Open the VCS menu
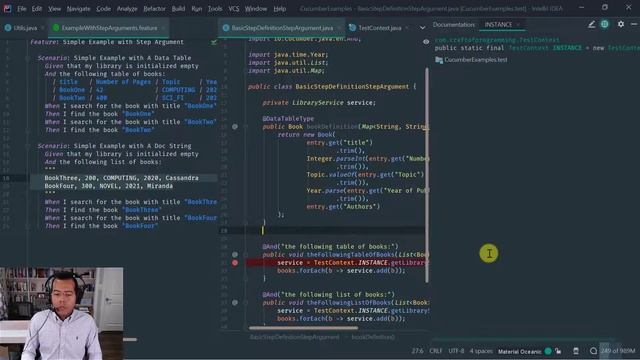The height and width of the screenshot is (360, 640). 234,9
